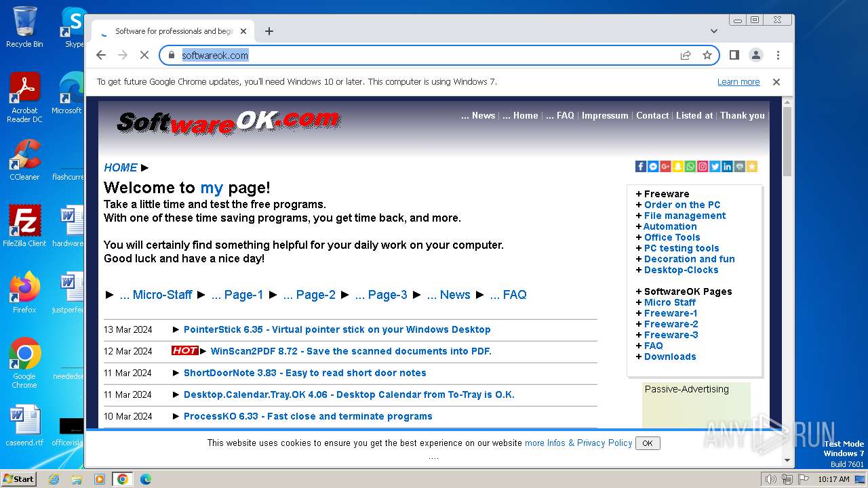This screenshot has width=868, height=488.
Task: Open CCleaner desktop icon
Action: tap(24, 161)
